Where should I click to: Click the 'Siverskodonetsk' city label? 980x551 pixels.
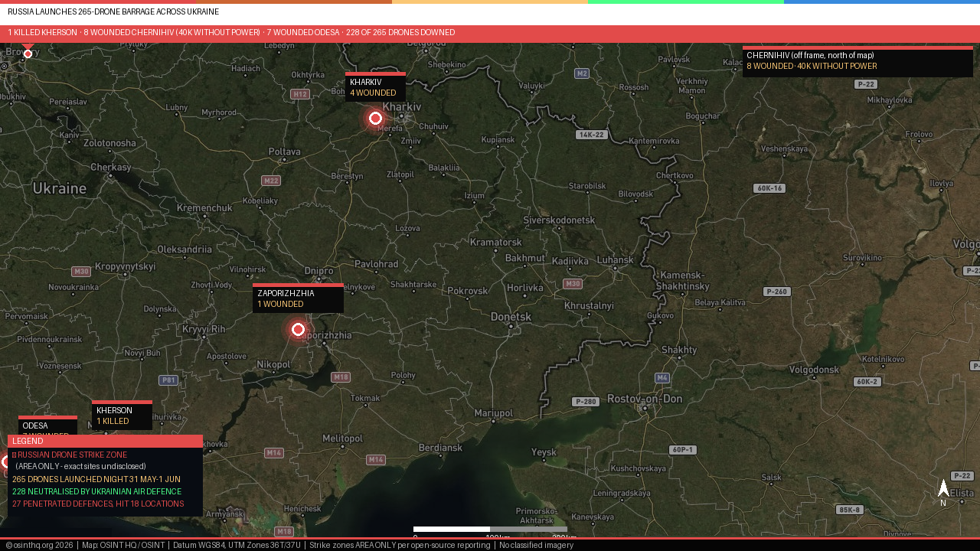pos(559,220)
